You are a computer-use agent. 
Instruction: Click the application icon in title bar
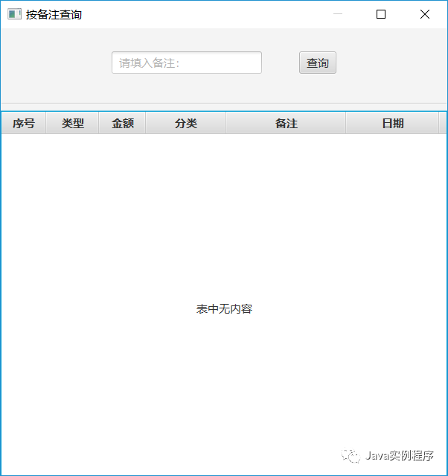coord(14,14)
